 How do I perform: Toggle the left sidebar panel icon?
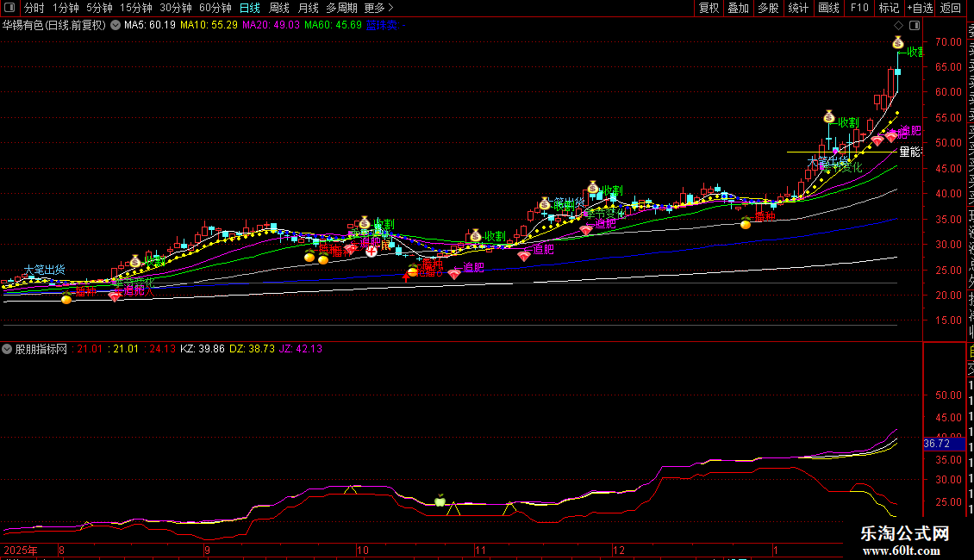pos(9,8)
